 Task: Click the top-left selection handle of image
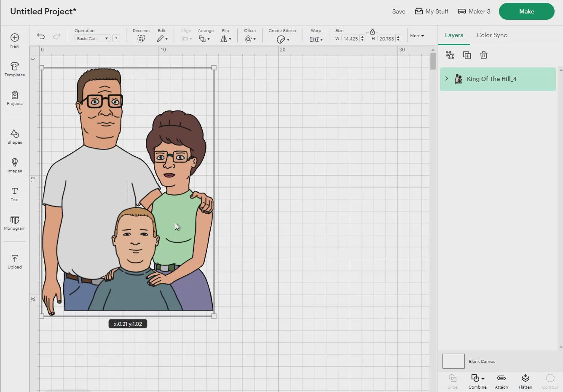coord(42,67)
